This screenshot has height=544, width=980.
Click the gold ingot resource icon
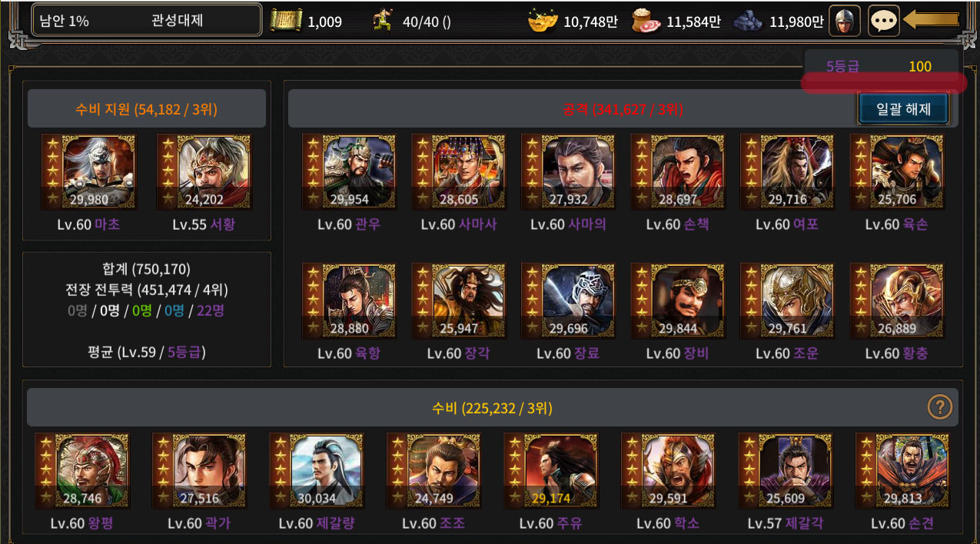coord(543,22)
